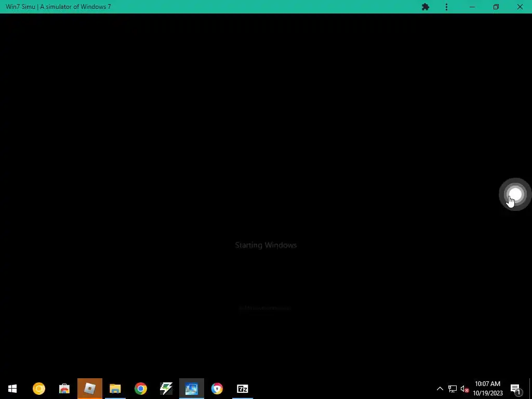
Task: Open 7-Zip from the taskbar
Action: point(242,389)
